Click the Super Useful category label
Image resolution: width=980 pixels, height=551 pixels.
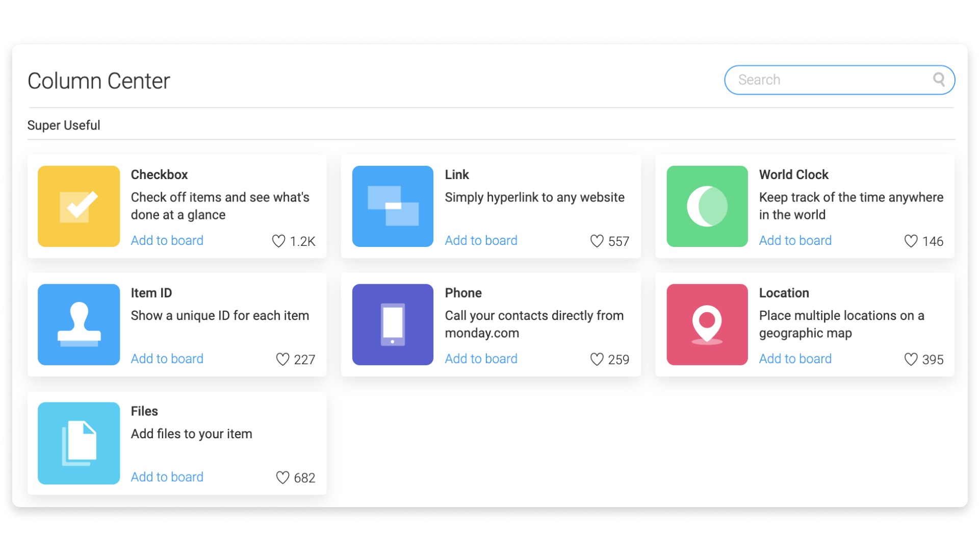pos(64,125)
